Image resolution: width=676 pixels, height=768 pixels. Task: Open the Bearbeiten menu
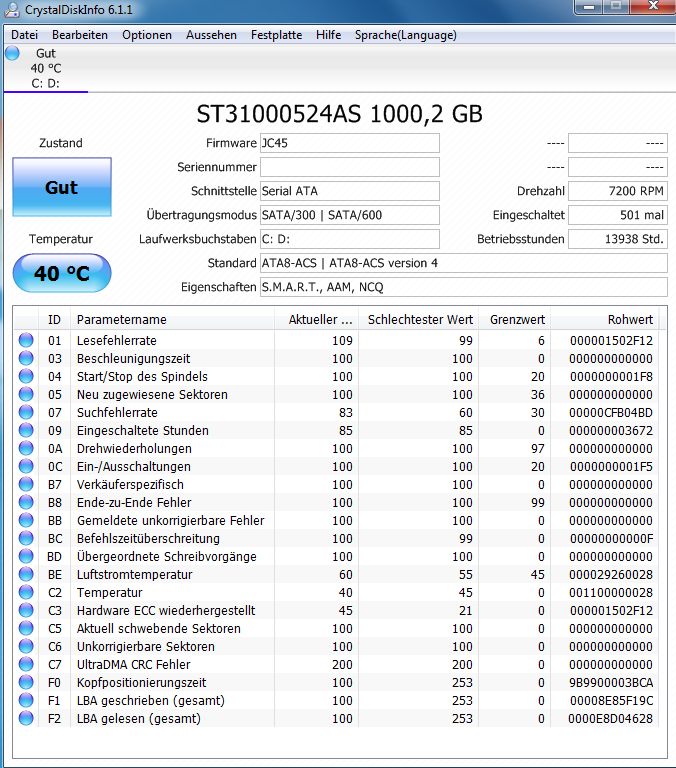(80, 35)
